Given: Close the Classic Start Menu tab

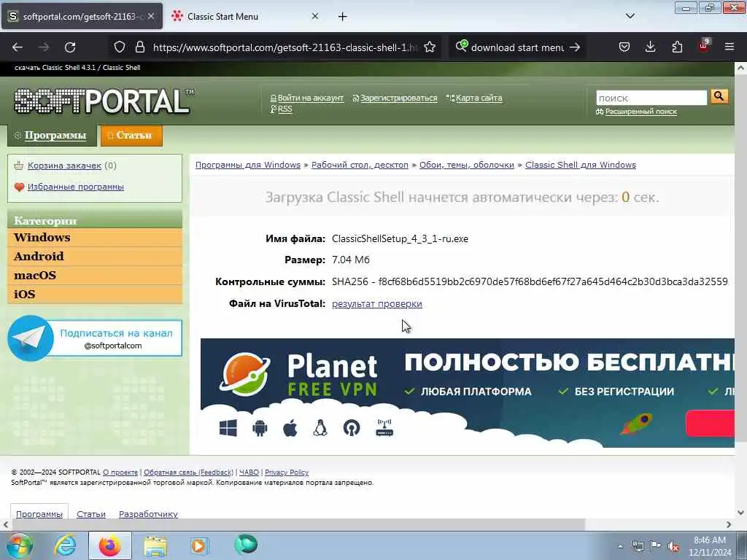Looking at the screenshot, I should point(315,16).
